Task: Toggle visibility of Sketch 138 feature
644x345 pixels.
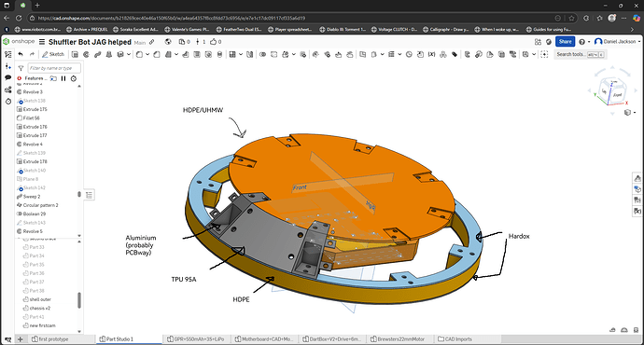Action: pos(20,101)
